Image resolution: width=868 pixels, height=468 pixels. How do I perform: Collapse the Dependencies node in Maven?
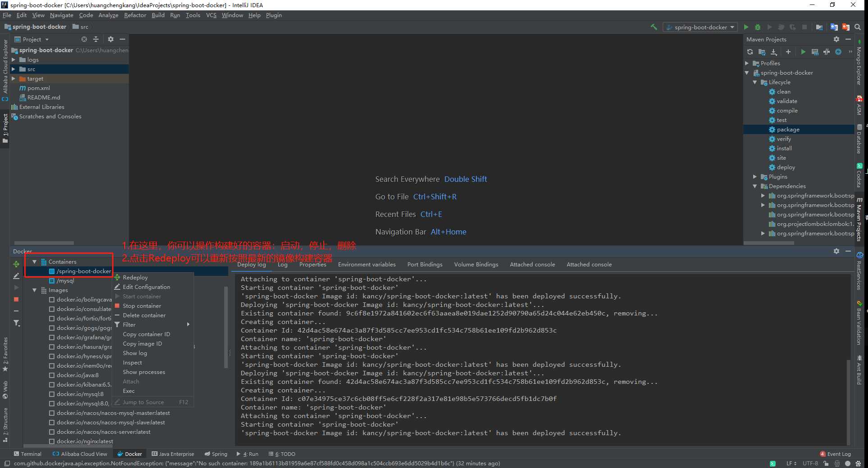(755, 186)
